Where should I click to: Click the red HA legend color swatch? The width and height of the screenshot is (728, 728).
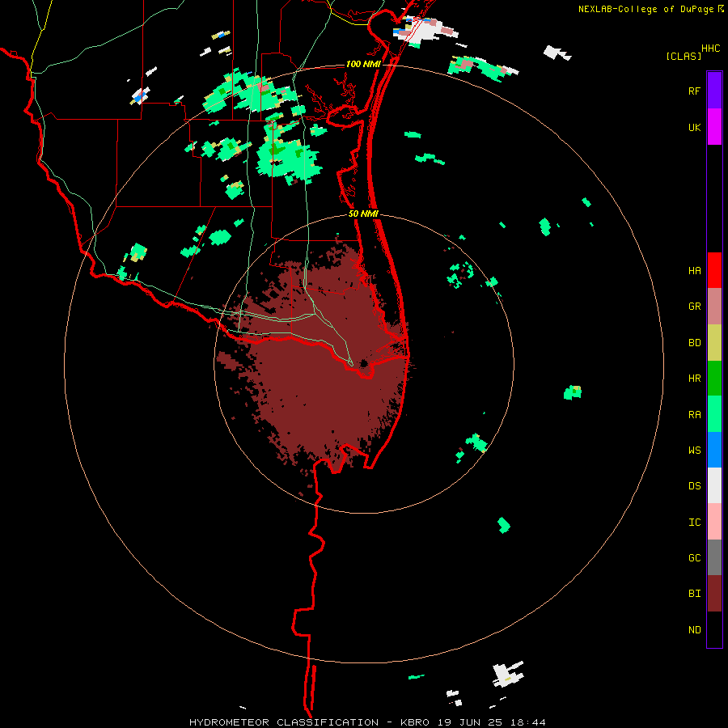(714, 270)
